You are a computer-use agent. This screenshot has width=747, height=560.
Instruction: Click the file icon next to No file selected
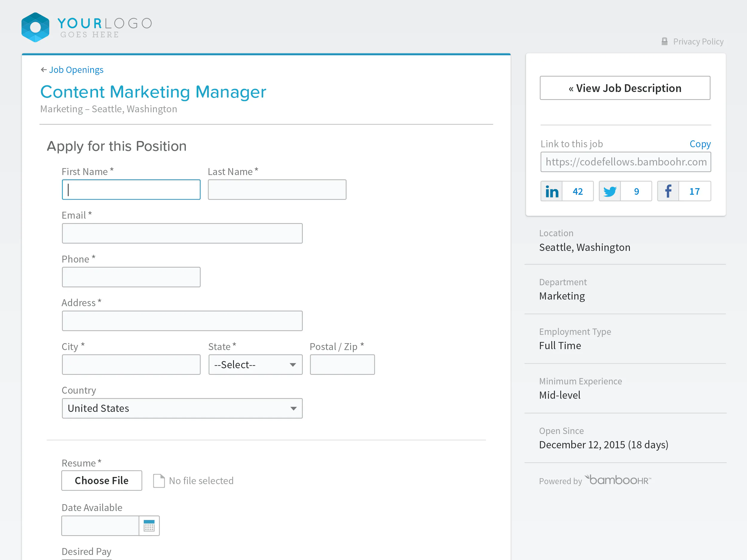pos(159,481)
